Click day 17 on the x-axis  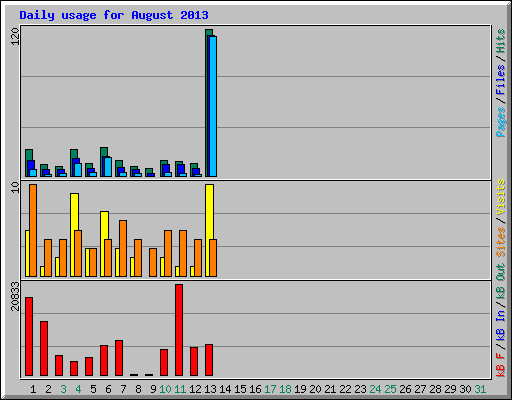click(270, 389)
